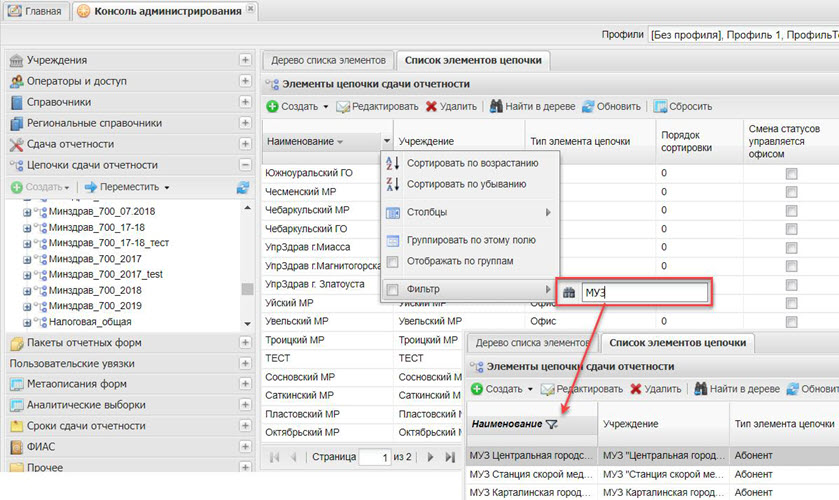Go to next page in grid pager

pos(429,457)
